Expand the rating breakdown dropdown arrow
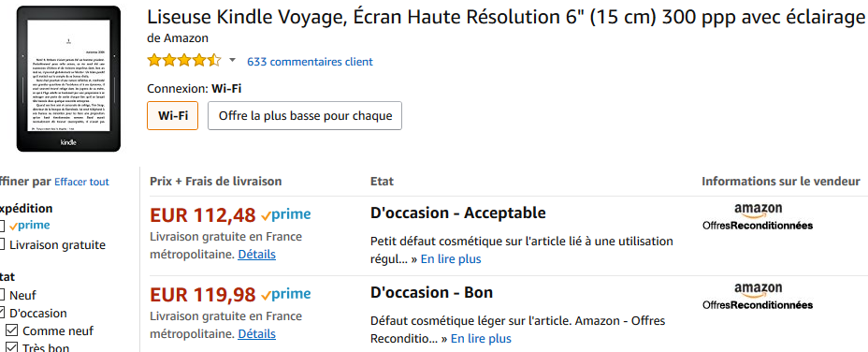The image size is (868, 352). [233, 61]
